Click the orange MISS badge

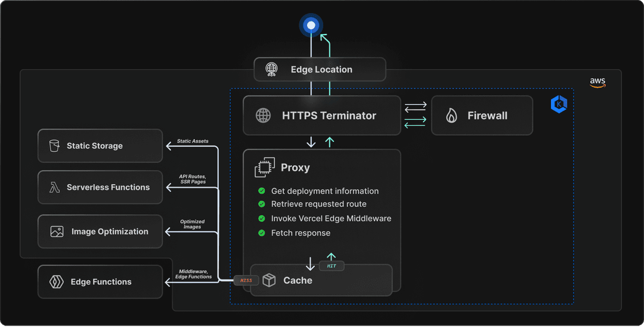click(x=246, y=280)
